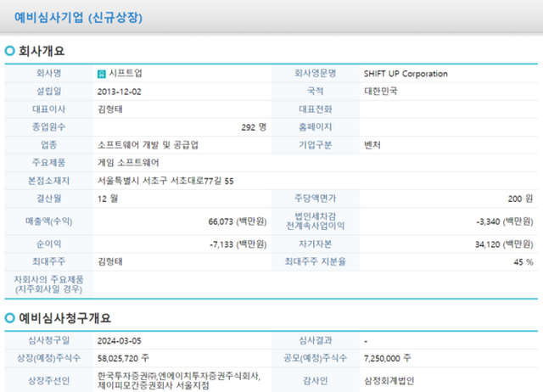Select underwriter line 제이피모간증권회사 서울지점
The image size is (543, 392).
click(153, 385)
